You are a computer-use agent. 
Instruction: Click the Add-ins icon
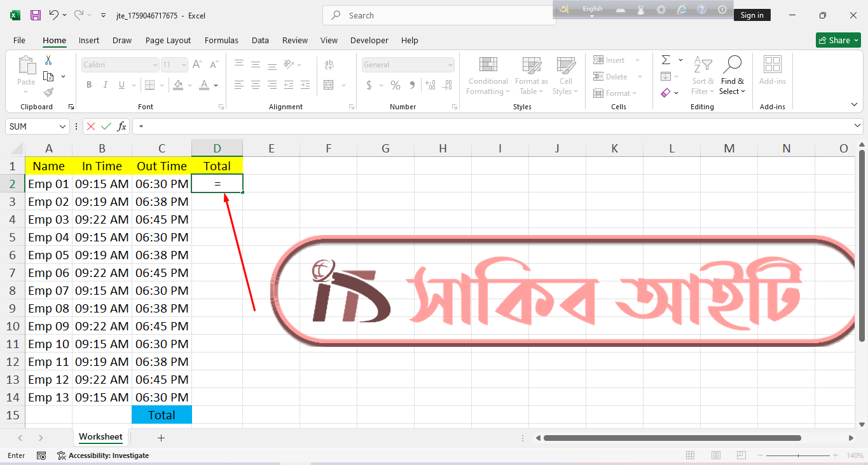[x=772, y=70]
